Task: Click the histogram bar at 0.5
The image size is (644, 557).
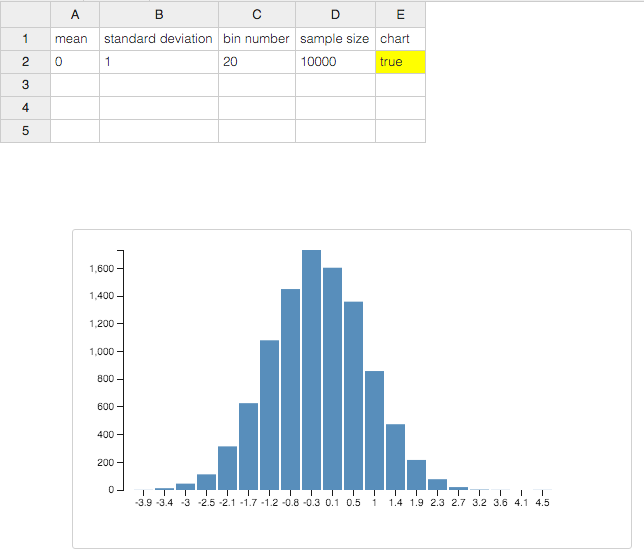Action: tap(353, 396)
